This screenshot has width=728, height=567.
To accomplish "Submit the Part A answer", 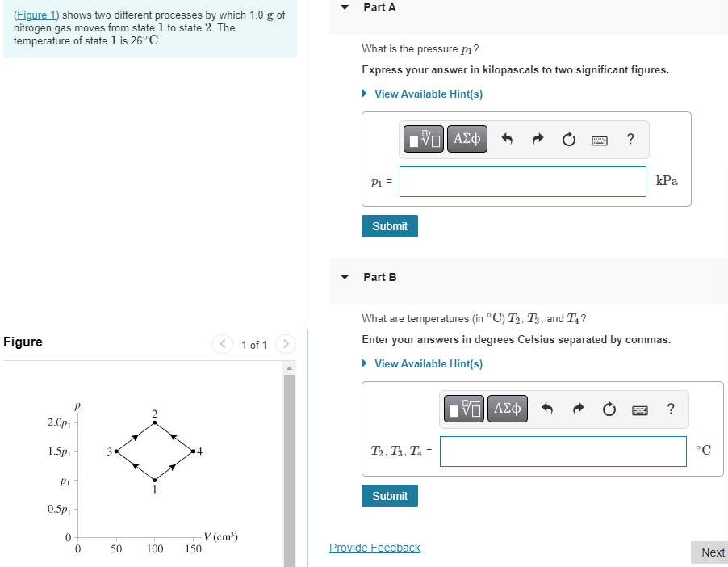I will (389, 226).
